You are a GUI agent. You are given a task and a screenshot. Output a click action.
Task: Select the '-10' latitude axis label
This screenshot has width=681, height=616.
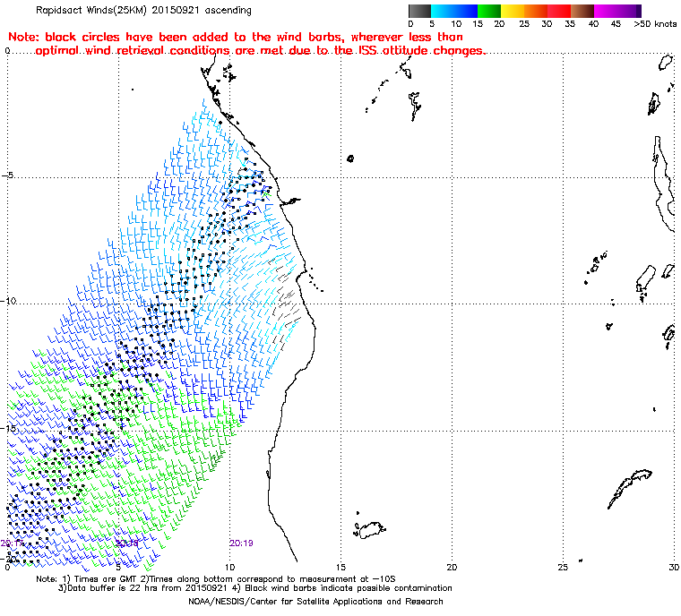[9, 301]
